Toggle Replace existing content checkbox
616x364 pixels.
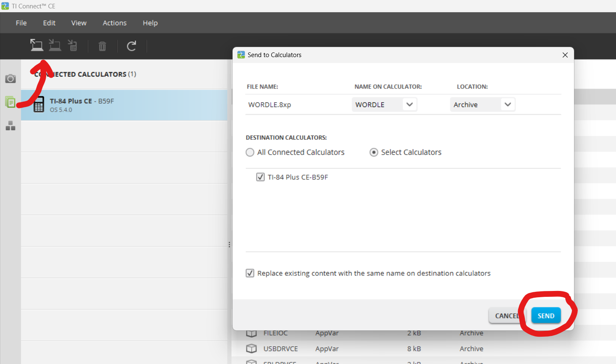(250, 273)
